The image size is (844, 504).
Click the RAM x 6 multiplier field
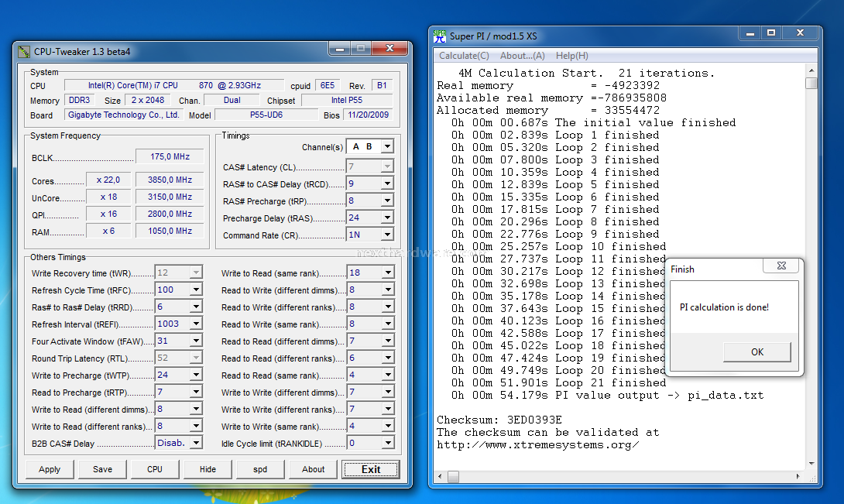(108, 231)
